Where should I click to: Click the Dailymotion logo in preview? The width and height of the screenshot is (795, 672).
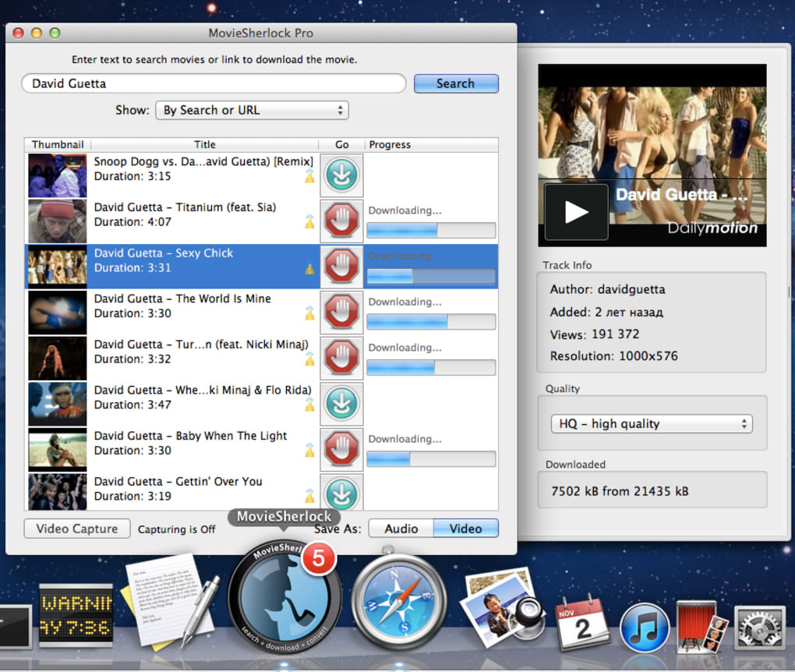coord(712,228)
